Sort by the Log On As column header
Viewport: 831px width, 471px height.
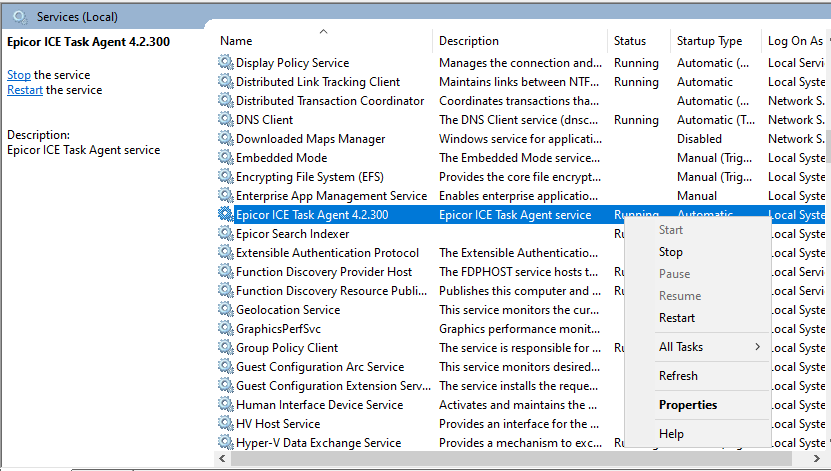point(794,41)
